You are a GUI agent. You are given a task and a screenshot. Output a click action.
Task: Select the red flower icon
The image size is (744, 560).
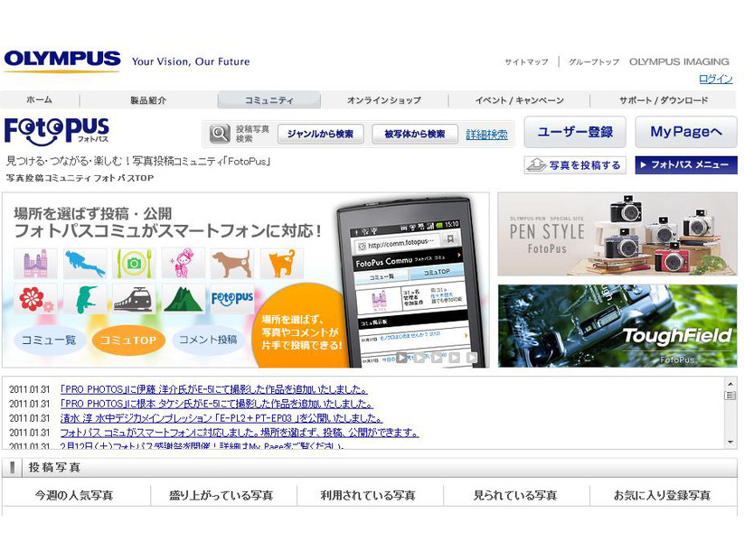35,299
